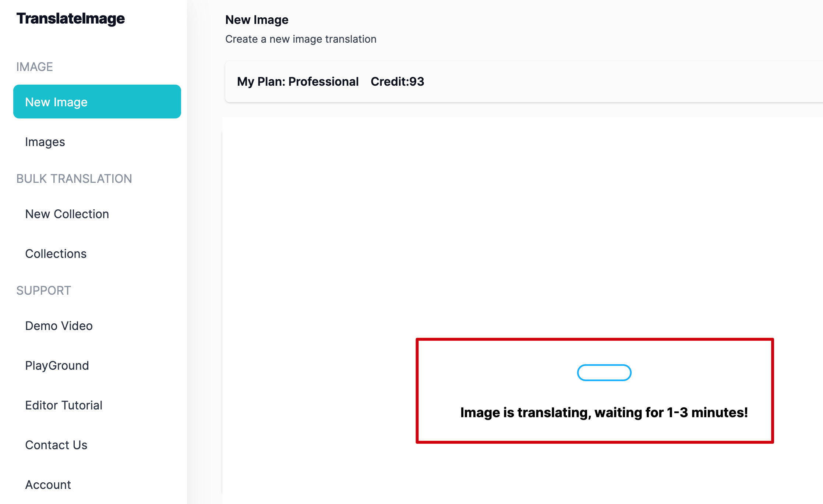The image size is (823, 504).
Task: Open New Collection bulk translation
Action: click(x=66, y=213)
